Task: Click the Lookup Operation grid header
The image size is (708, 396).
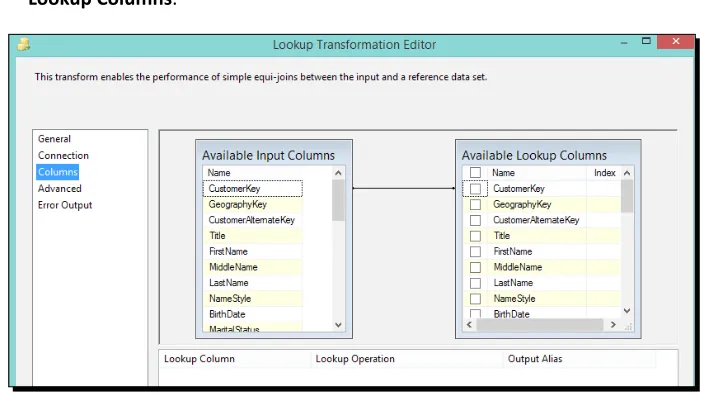Action: click(x=355, y=359)
